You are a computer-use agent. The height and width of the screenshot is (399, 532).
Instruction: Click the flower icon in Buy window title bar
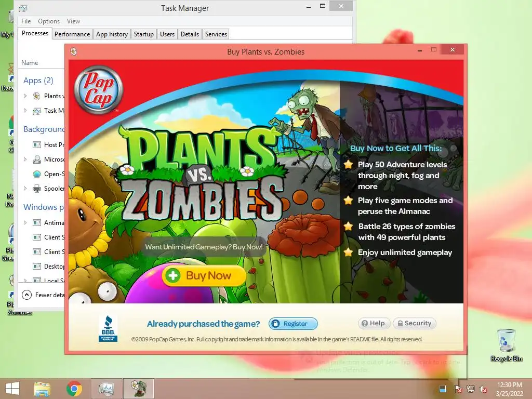click(x=73, y=51)
